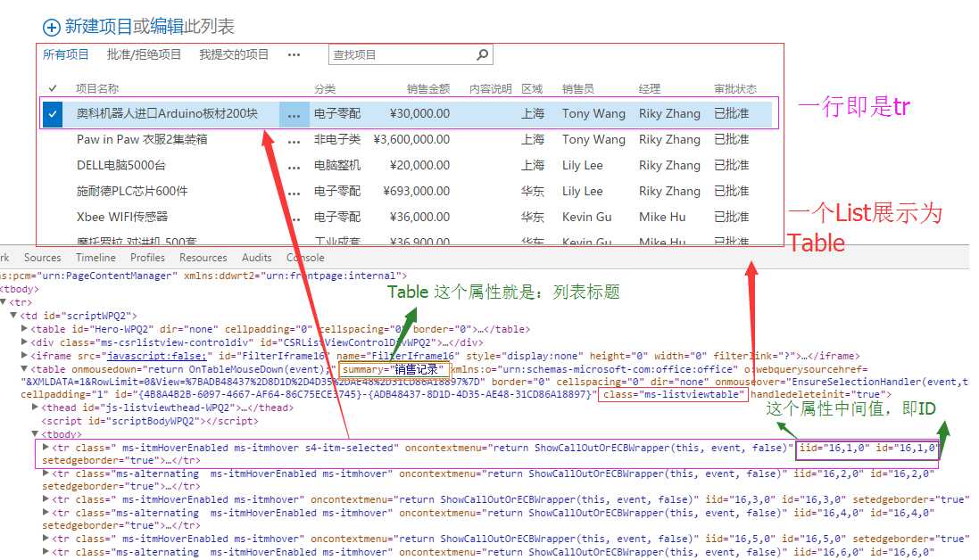The height and width of the screenshot is (560, 979).
Task: Open the Audits tab in DevTools
Action: coord(257,258)
